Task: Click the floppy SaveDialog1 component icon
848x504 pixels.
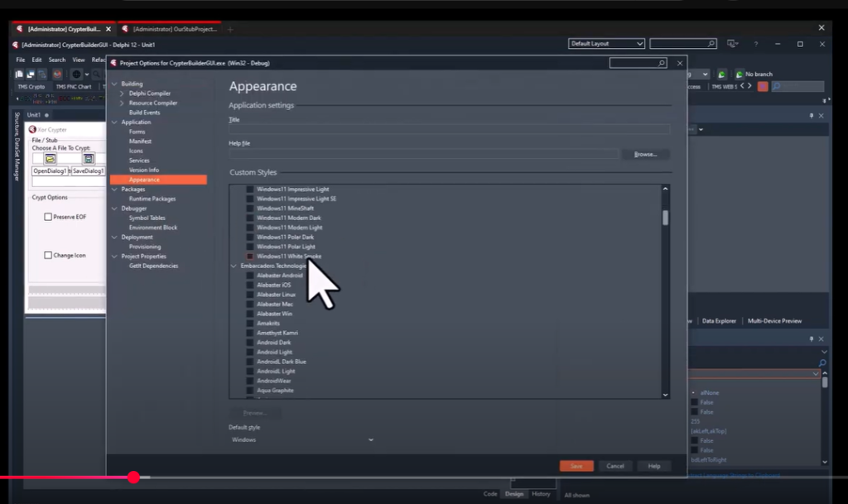Action: (89, 159)
